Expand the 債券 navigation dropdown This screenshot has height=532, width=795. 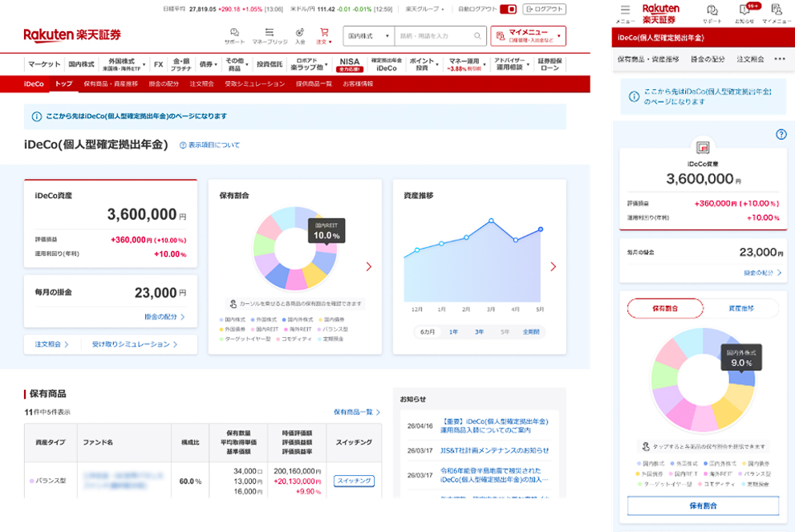tap(209, 64)
